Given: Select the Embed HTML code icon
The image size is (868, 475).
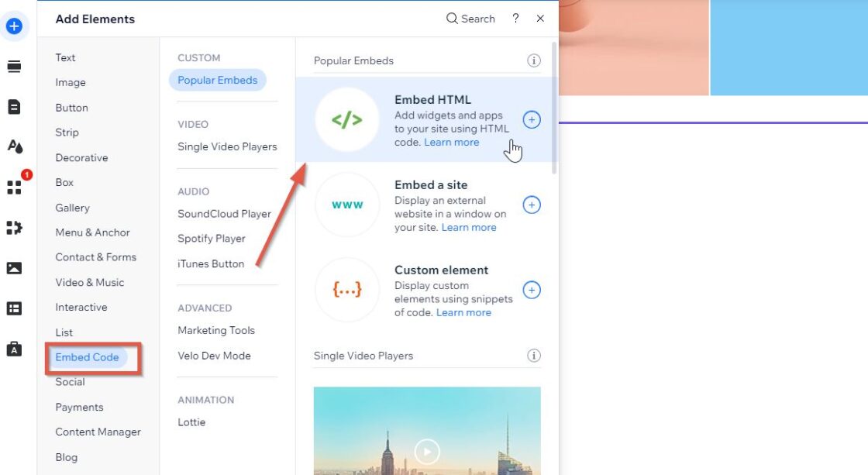Looking at the screenshot, I should click(x=346, y=120).
